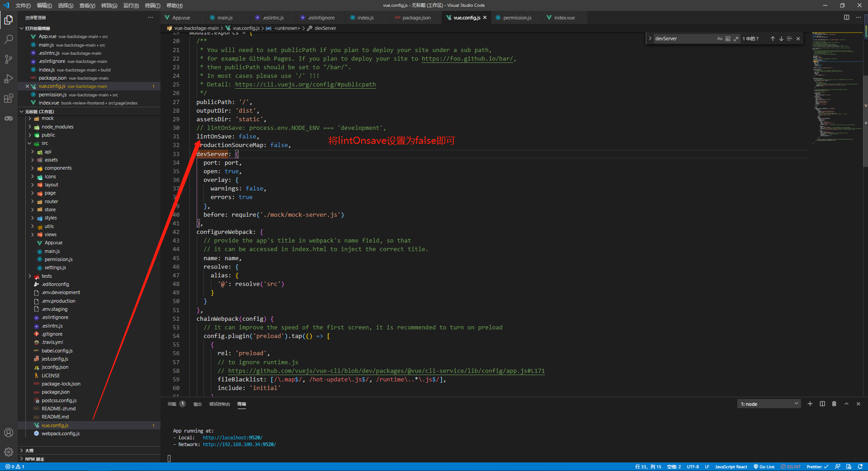The width and height of the screenshot is (868, 471).
Task: Open the Manage gear icon
Action: click(x=9, y=452)
